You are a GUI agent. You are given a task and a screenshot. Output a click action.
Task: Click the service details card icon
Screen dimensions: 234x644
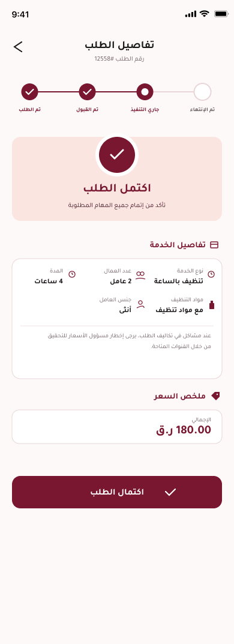point(214,245)
